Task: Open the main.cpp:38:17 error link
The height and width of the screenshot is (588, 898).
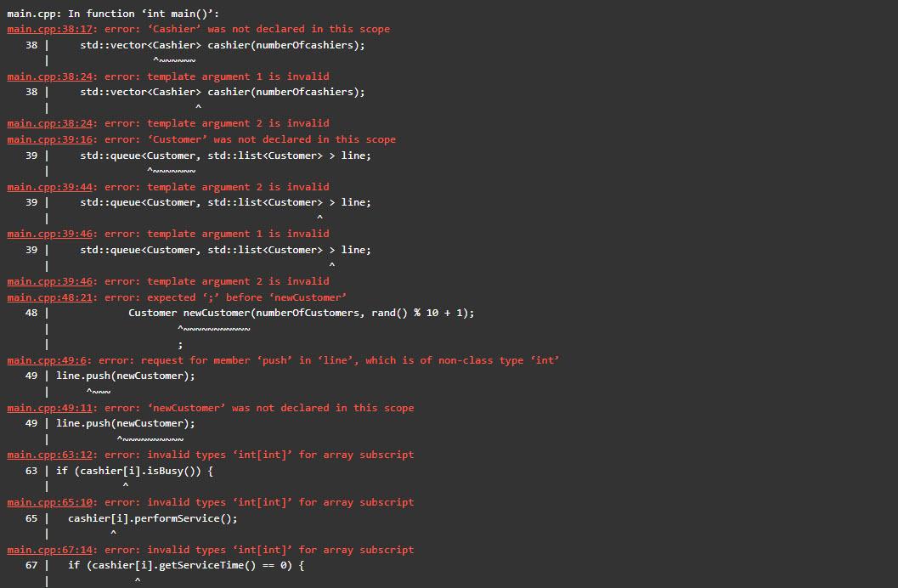Action: (49, 29)
